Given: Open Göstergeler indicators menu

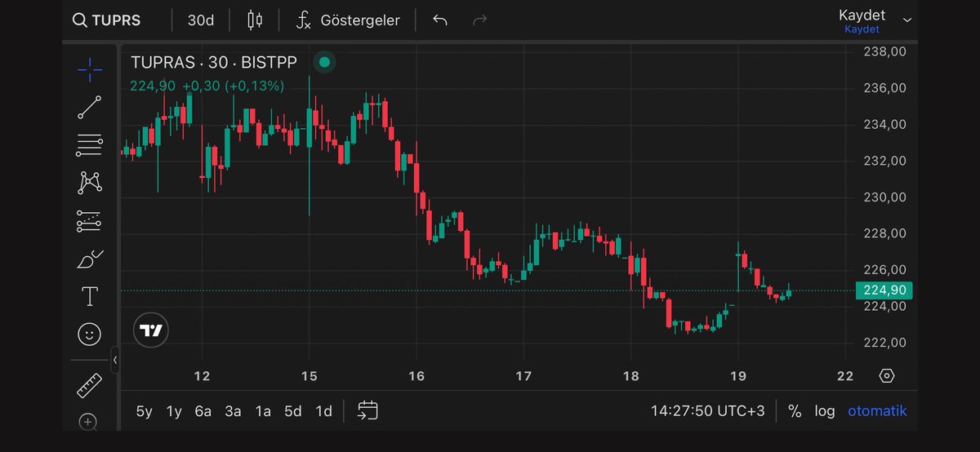Looking at the screenshot, I should point(349,20).
